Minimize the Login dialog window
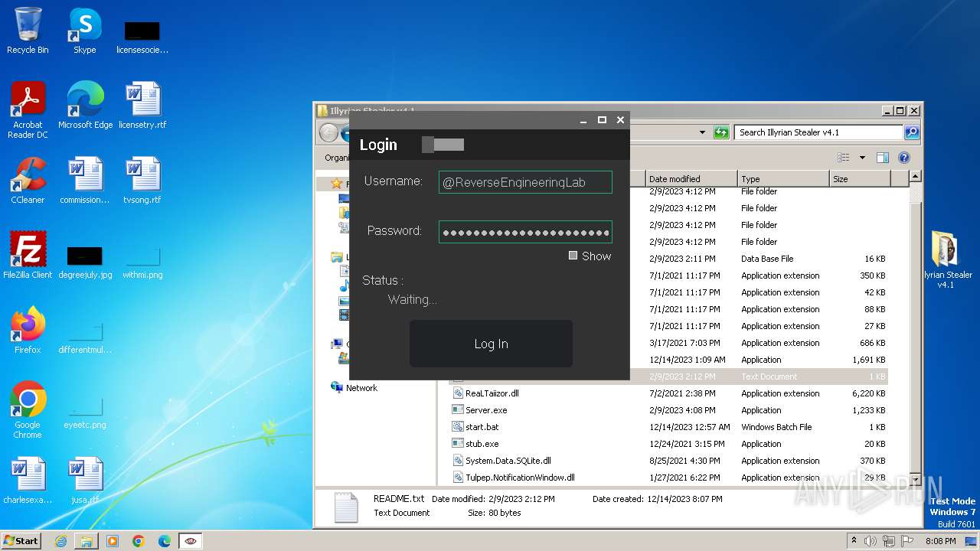 tap(583, 120)
